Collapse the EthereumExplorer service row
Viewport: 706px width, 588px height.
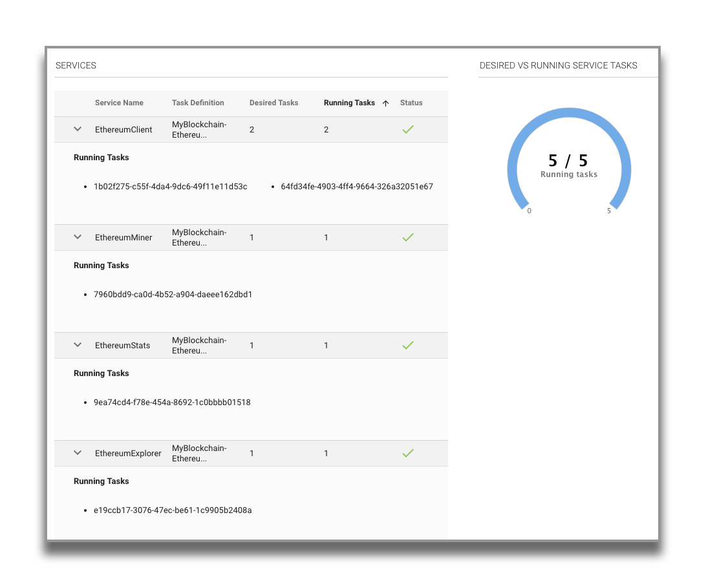(78, 453)
